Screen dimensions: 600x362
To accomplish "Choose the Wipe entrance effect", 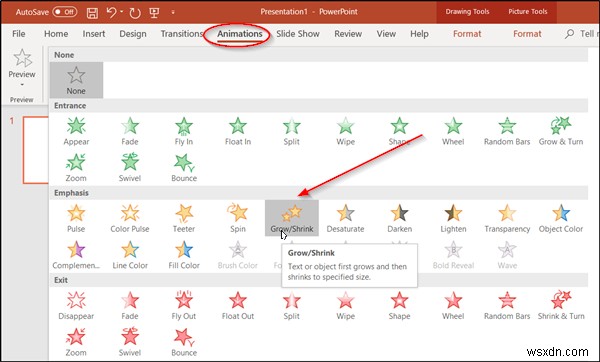I will 345,132.
